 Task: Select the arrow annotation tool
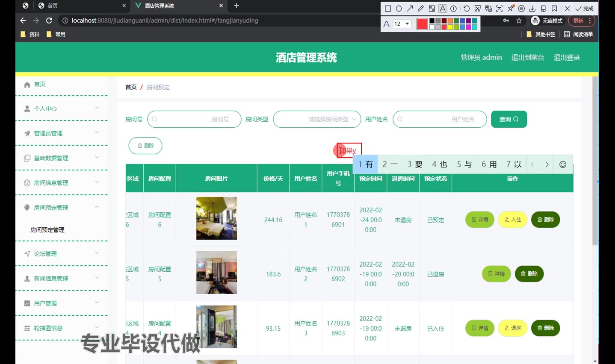coord(410,9)
